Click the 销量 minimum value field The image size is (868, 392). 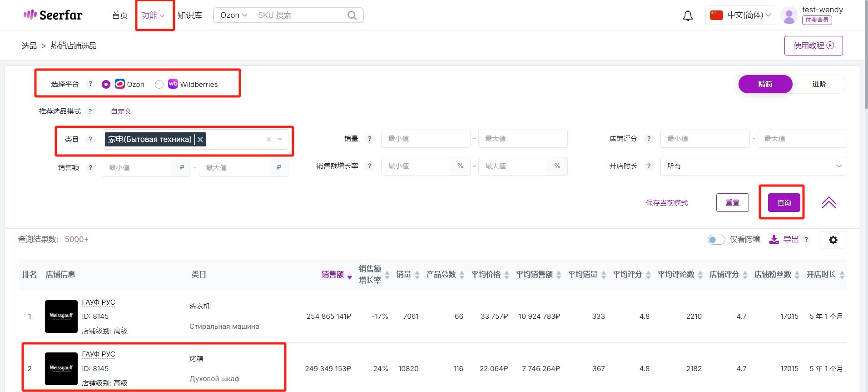click(x=426, y=139)
